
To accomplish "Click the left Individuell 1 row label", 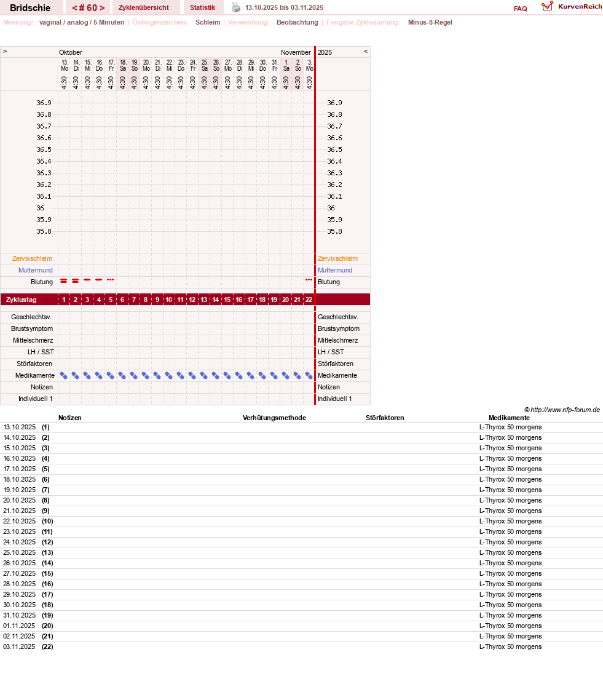I will pyautogui.click(x=35, y=399).
